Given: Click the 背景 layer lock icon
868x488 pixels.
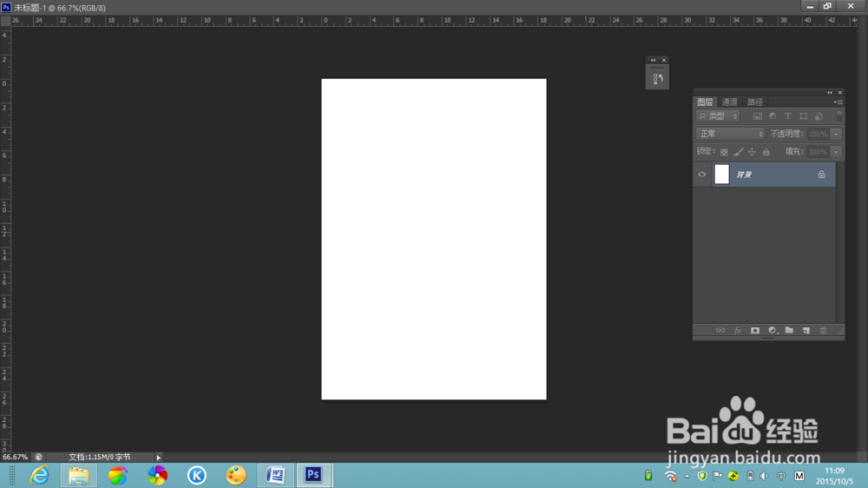Looking at the screenshot, I should (x=821, y=175).
